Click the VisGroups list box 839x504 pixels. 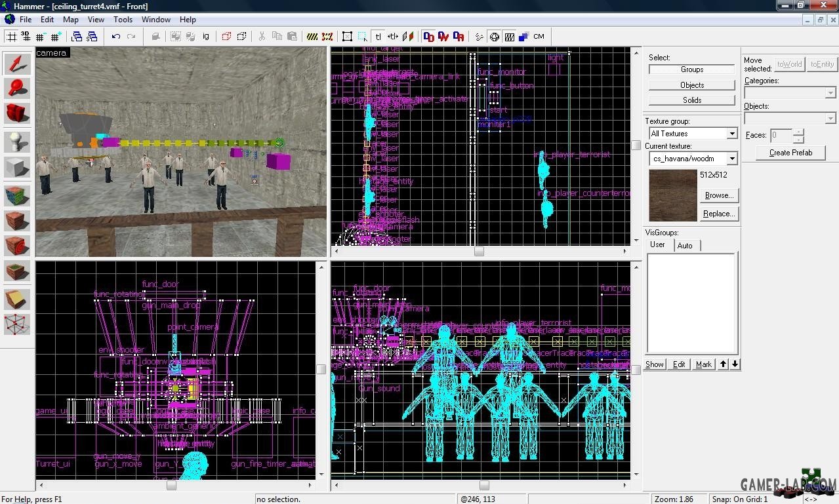coord(692,303)
